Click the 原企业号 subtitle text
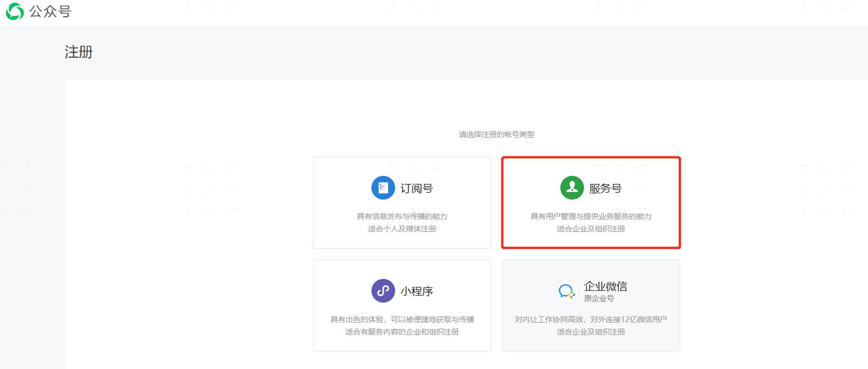The height and width of the screenshot is (369, 868). point(599,298)
